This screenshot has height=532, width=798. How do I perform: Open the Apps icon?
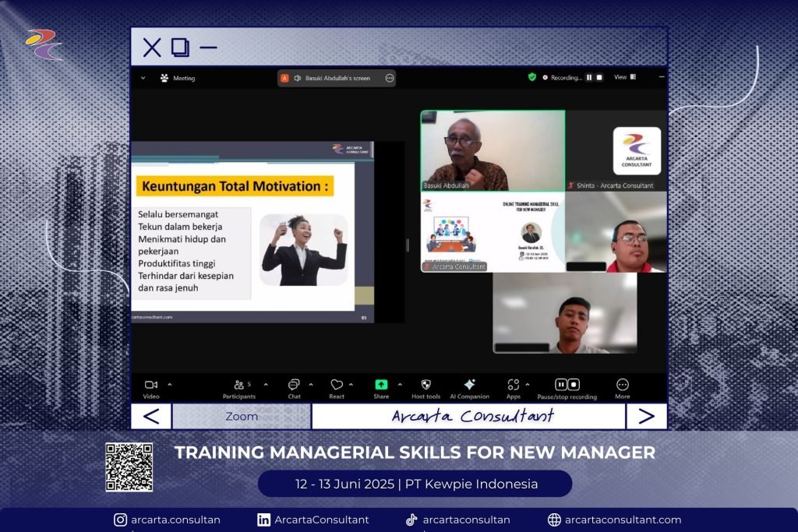513,385
